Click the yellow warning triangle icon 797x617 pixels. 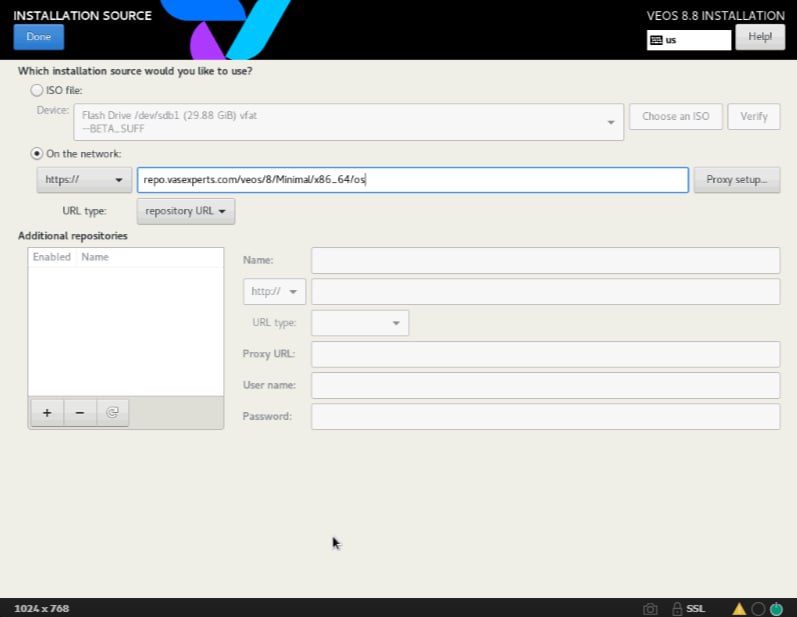(739, 608)
